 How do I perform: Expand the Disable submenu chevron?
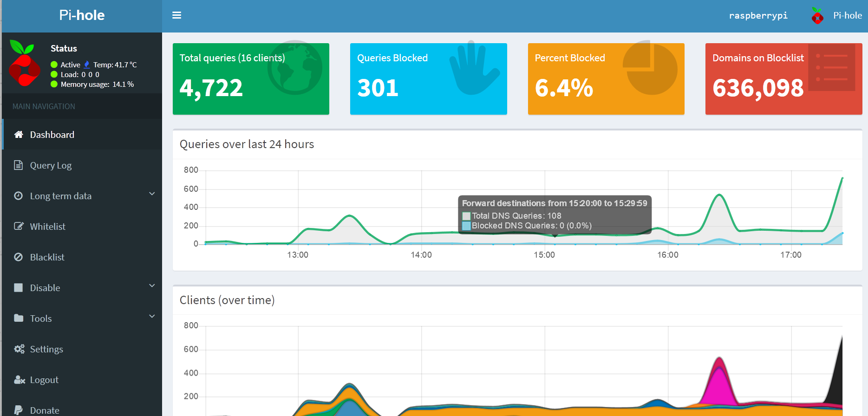[152, 286]
